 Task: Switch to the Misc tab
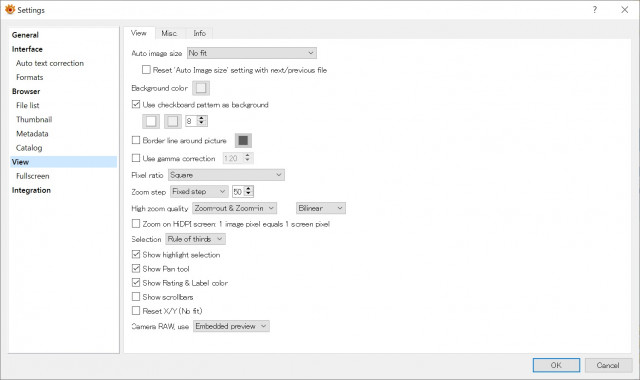coord(169,33)
